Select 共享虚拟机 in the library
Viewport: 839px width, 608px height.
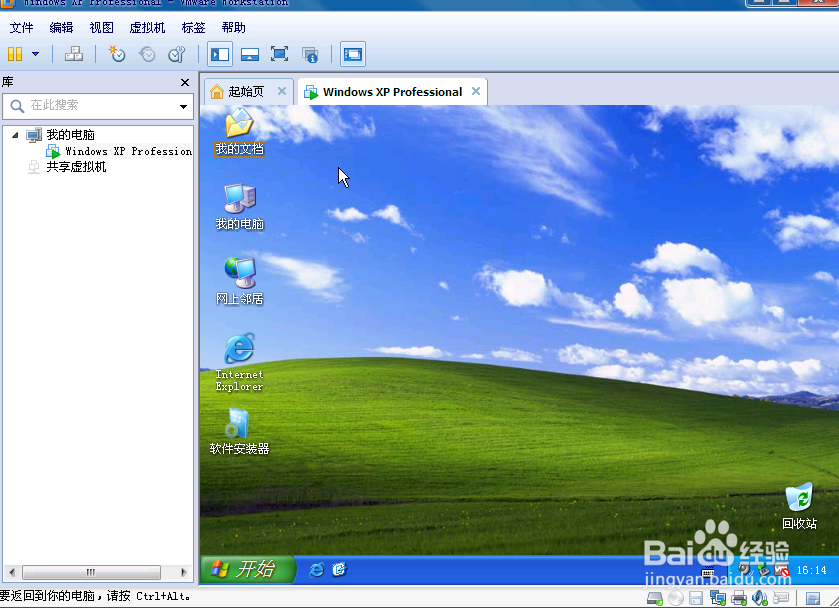click(76, 167)
